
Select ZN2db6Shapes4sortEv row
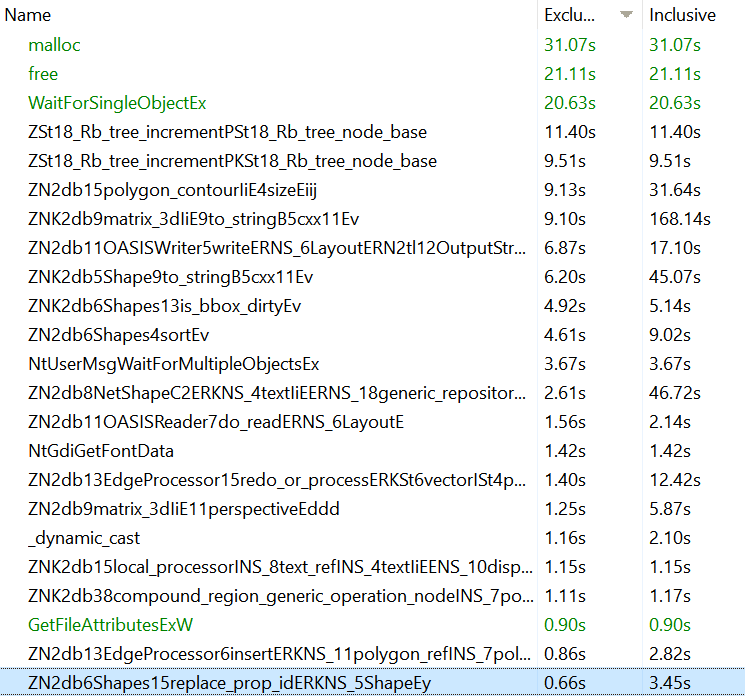[372, 335]
